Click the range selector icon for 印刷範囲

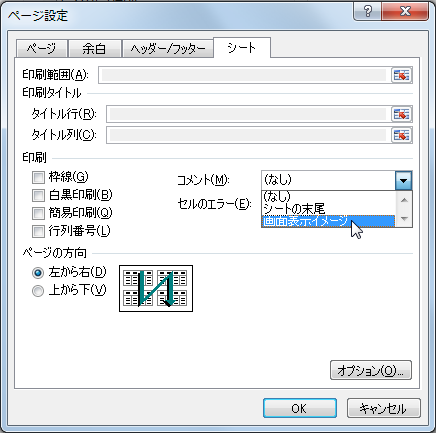(401, 75)
